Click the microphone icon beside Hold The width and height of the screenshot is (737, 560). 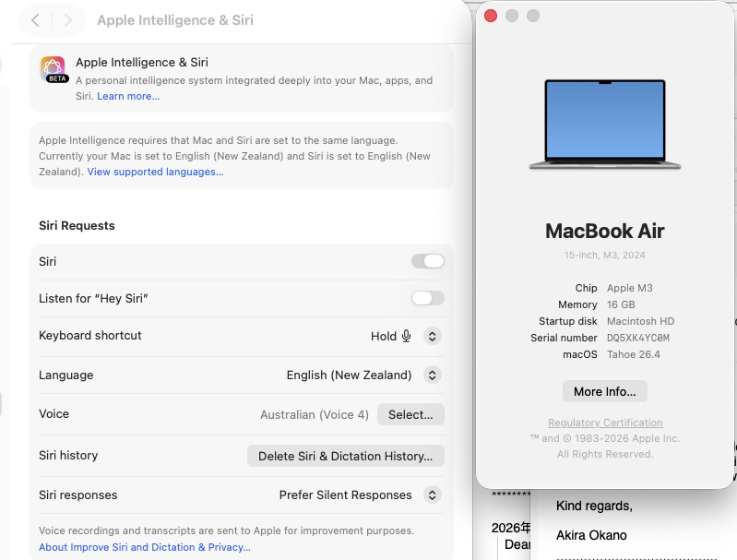point(406,336)
